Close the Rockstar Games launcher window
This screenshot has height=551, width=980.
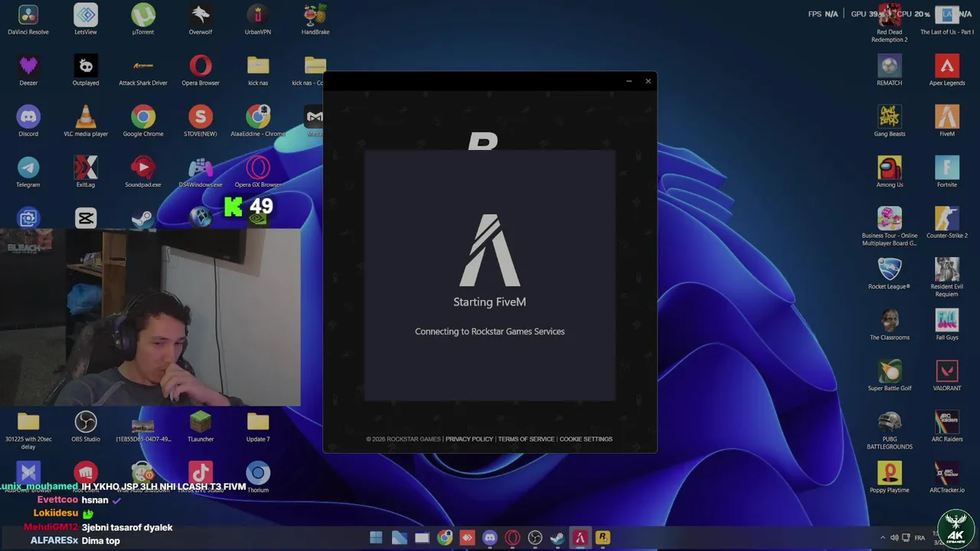pos(648,81)
